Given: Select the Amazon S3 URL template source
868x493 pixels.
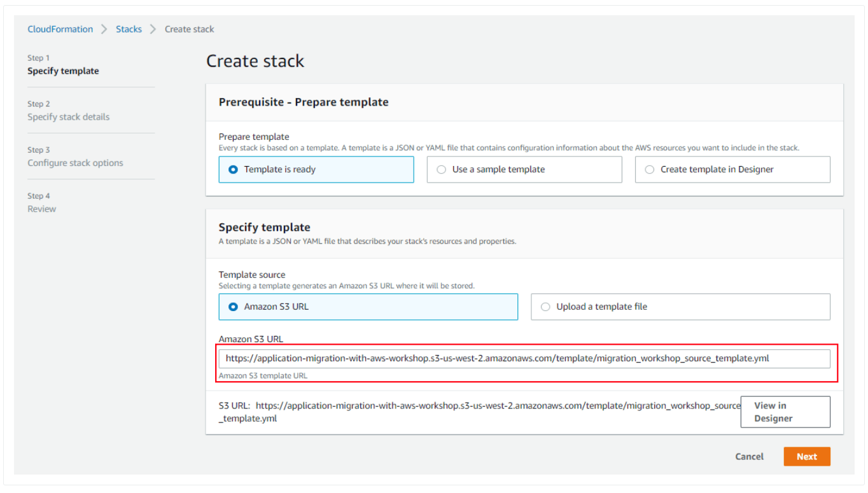Looking at the screenshot, I should [368, 307].
